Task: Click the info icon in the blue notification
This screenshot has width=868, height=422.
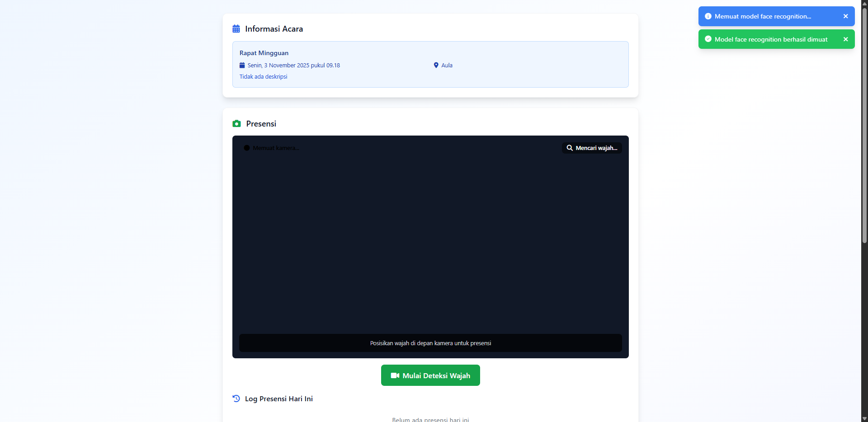Action: (x=708, y=16)
